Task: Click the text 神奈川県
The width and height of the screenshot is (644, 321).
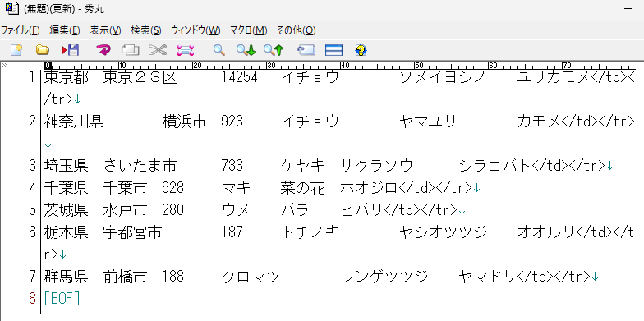Action: tap(74, 122)
